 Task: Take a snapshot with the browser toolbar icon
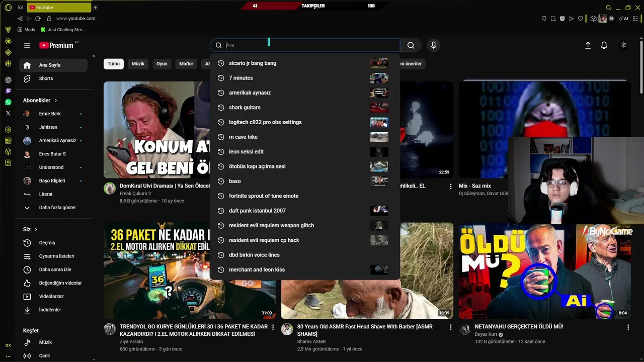pos(553,19)
